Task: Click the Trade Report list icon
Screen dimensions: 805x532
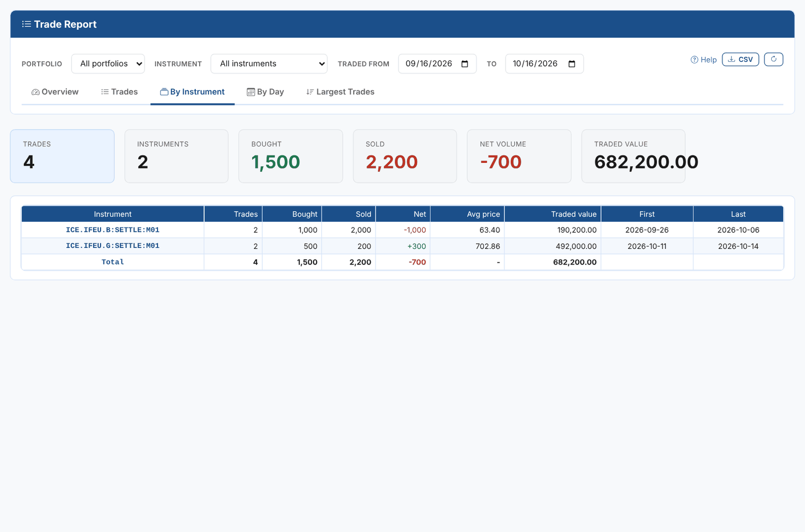Action: [27, 24]
